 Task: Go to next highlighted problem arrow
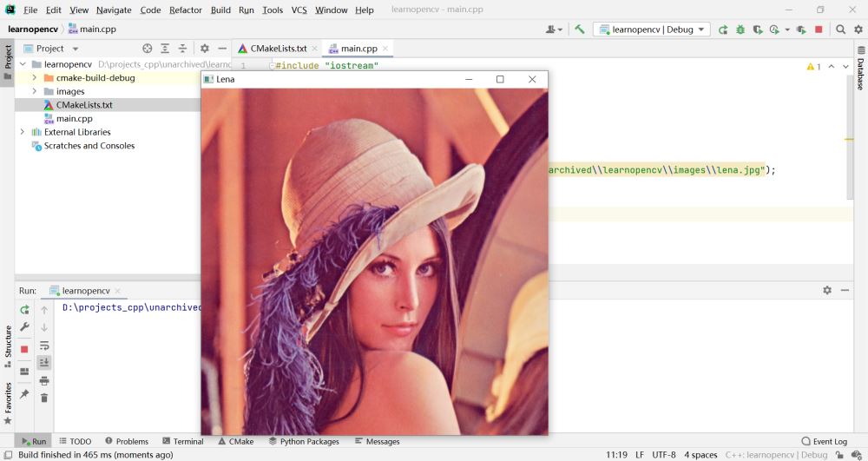845,66
